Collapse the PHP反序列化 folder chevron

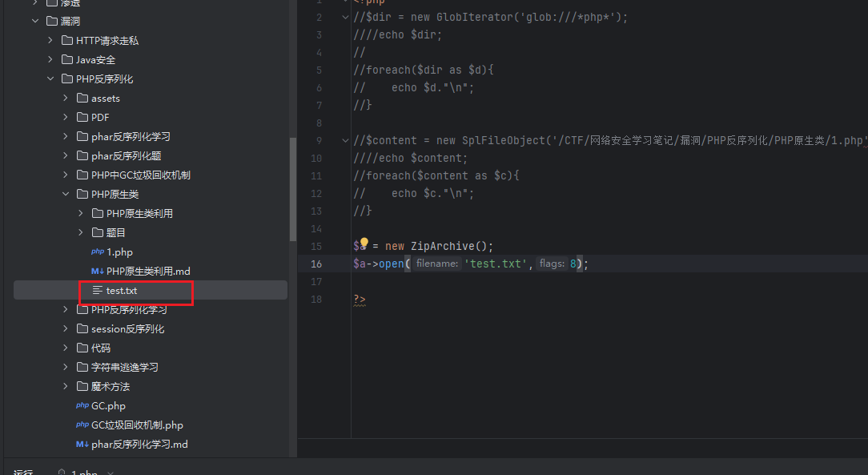coord(50,79)
